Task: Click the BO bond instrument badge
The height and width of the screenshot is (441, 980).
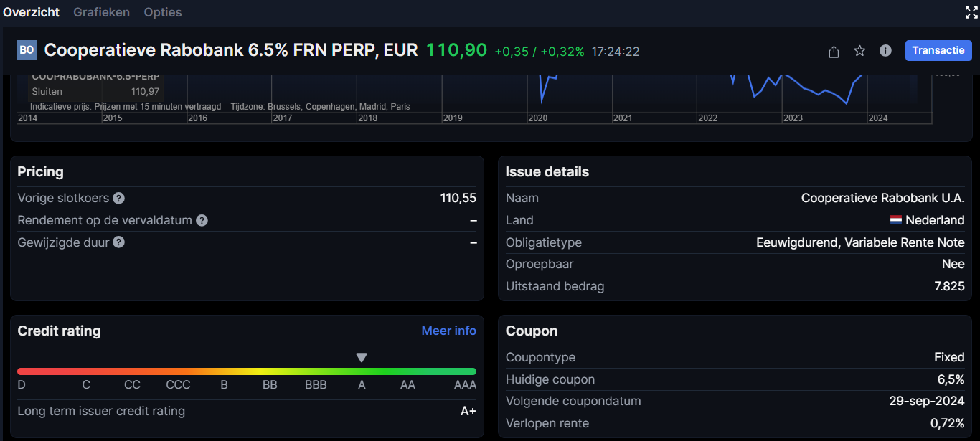Action: point(27,50)
